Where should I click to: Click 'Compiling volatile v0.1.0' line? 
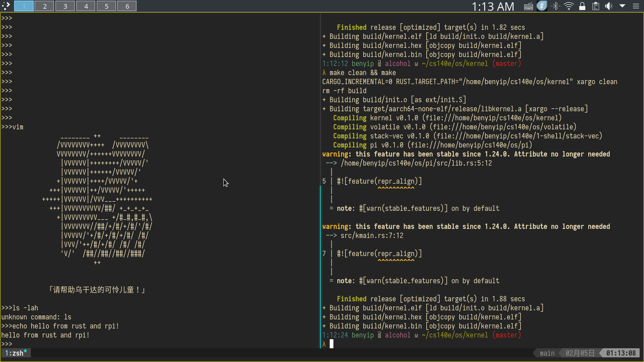click(x=455, y=127)
